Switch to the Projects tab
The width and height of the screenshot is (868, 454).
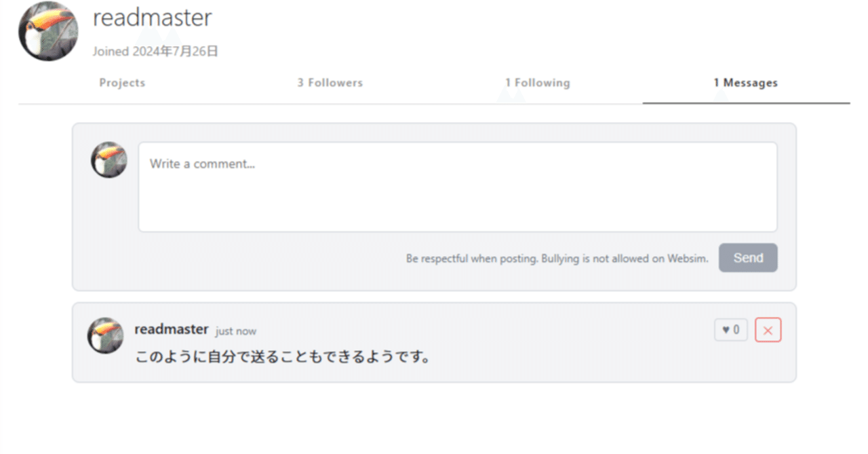(122, 83)
